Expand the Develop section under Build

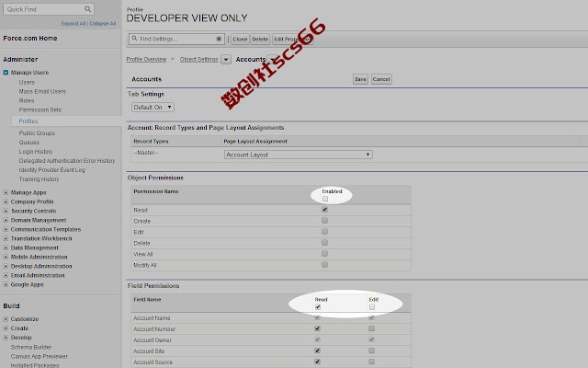click(6, 338)
